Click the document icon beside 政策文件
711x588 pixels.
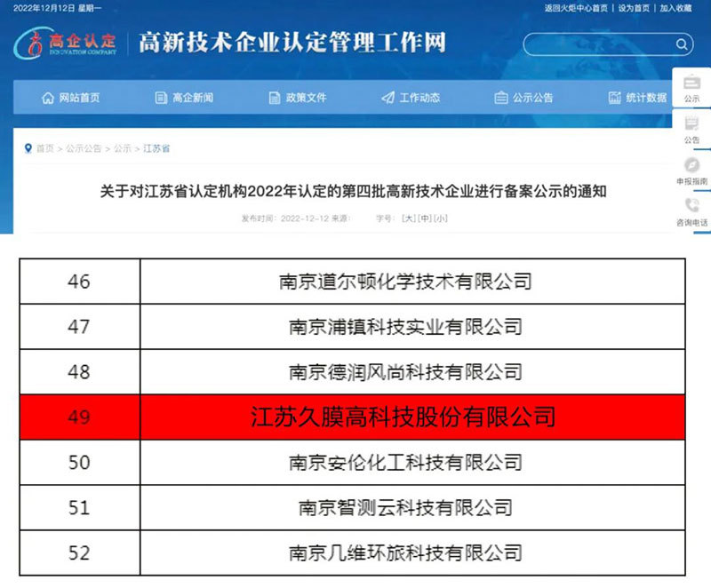pyautogui.click(x=275, y=98)
